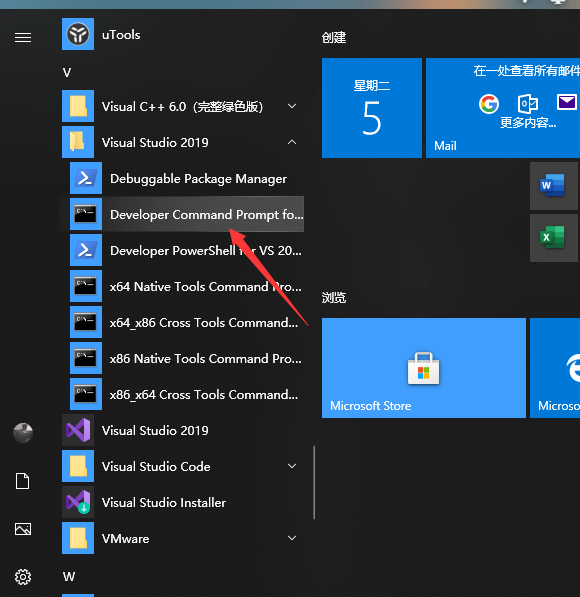The image size is (580, 597).
Task: Click the Outlook icon in the Mail tile
Action: pos(528,104)
